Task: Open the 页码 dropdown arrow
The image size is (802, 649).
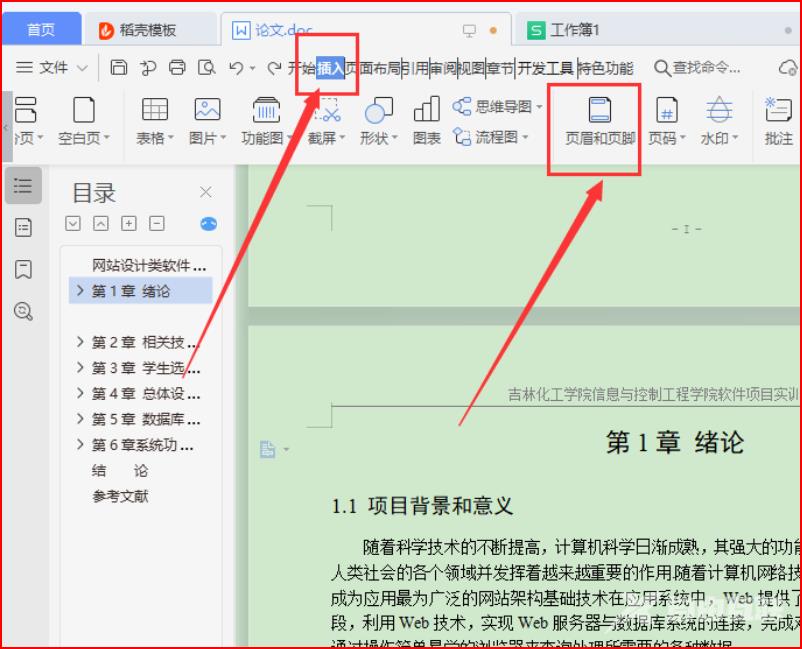Action: (682, 138)
